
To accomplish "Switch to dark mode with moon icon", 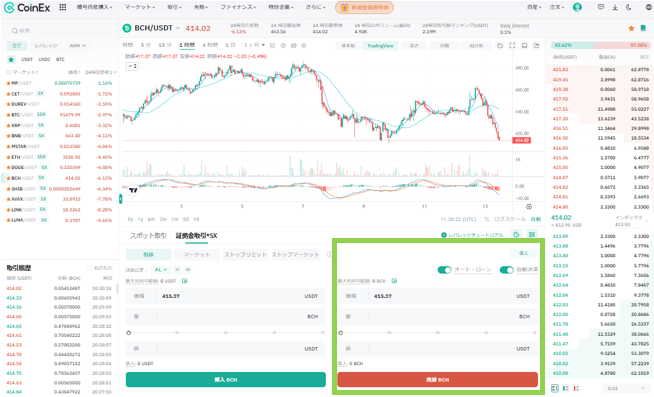I will [x=629, y=7].
